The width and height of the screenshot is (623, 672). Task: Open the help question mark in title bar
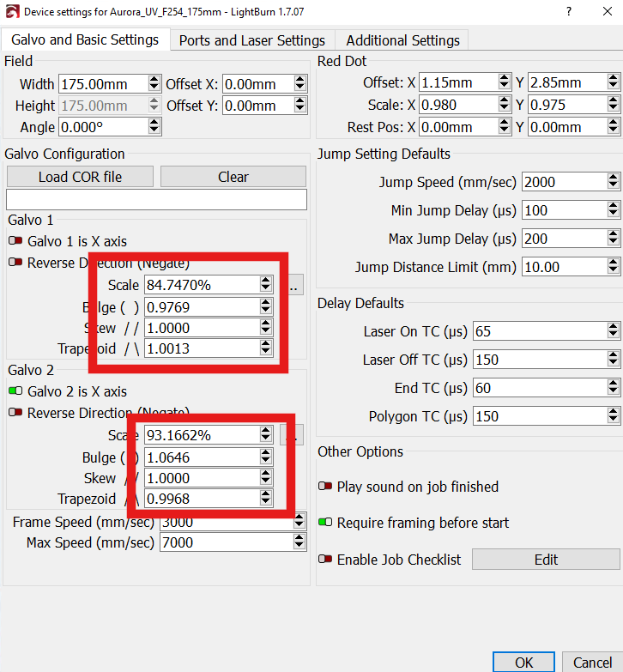click(x=569, y=11)
